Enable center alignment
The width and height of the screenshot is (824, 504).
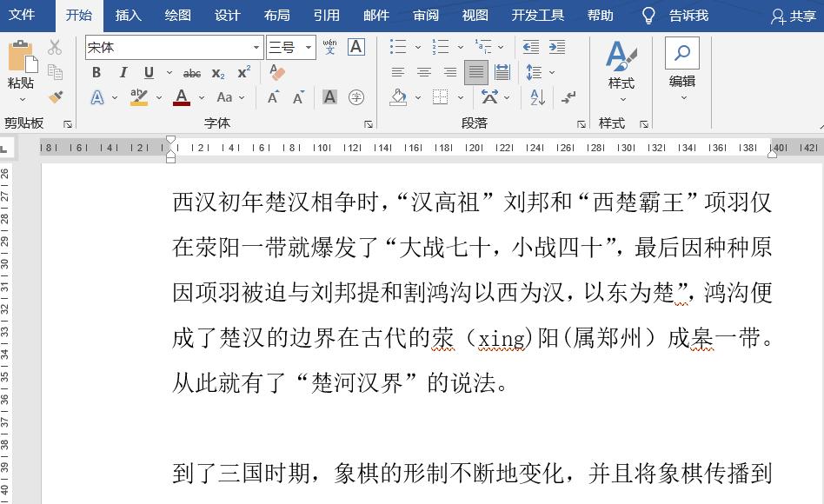click(x=423, y=72)
